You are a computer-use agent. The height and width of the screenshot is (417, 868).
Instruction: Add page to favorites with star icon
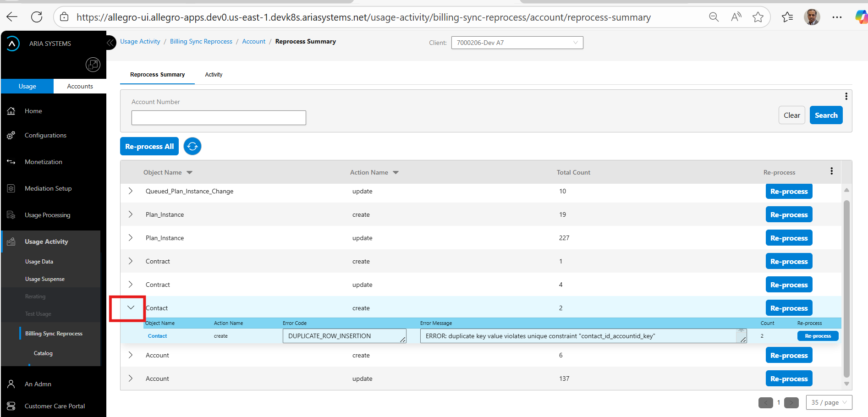pyautogui.click(x=758, y=17)
